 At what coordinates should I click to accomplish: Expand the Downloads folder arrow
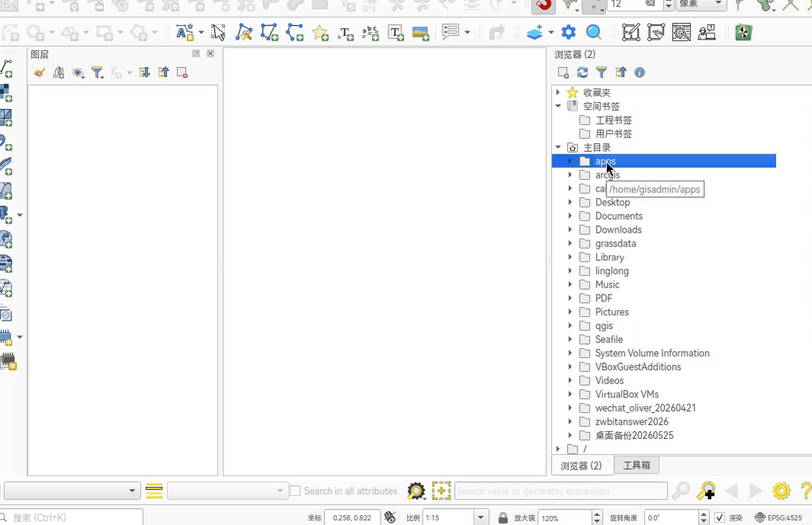coord(570,230)
